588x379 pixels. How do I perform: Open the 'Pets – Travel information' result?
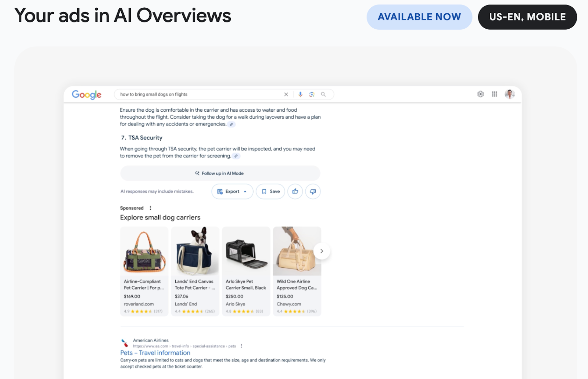pyautogui.click(x=155, y=353)
